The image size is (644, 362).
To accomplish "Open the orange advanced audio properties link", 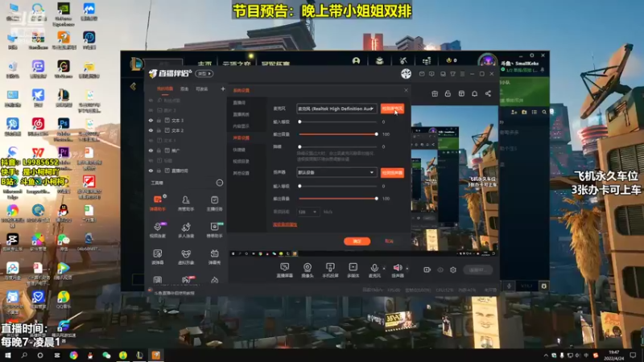I will 285,224.
